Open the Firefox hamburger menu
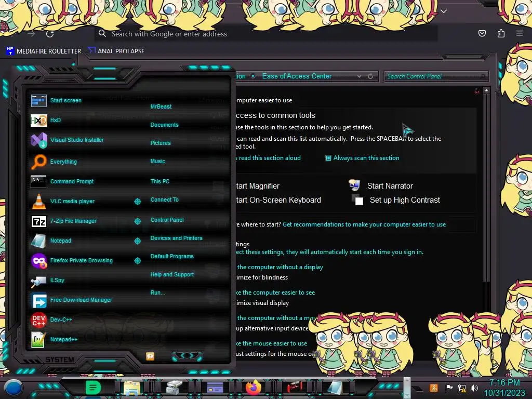 click(520, 33)
